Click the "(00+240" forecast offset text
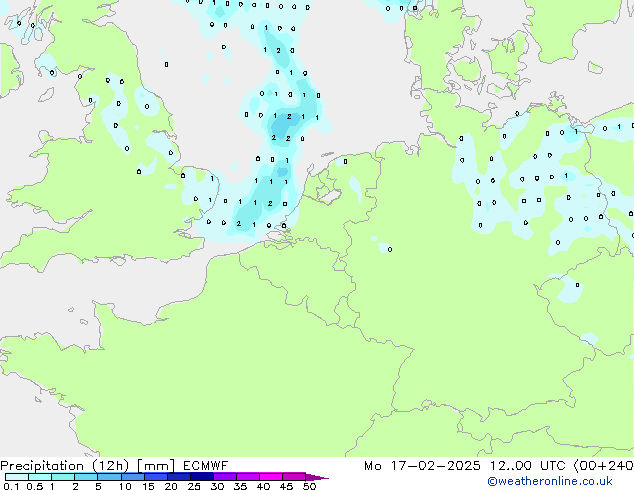The image size is (634, 490). [x=603, y=466]
